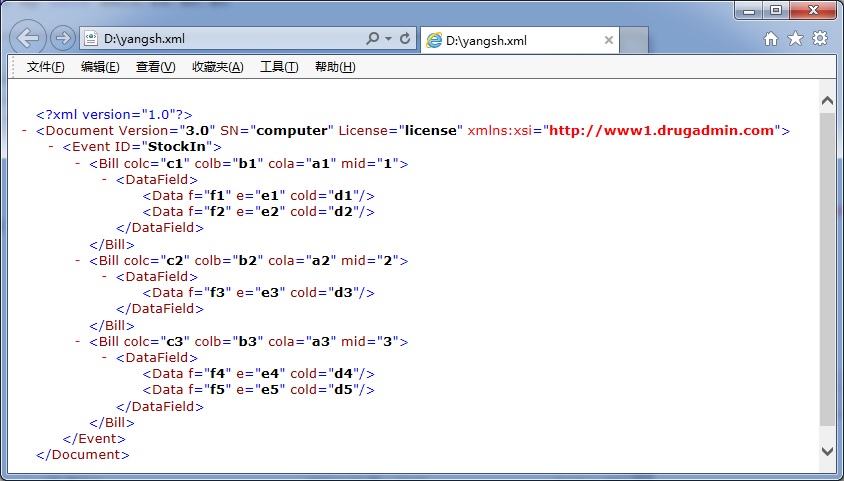Go back with the Back arrow button
The width and height of the screenshot is (844, 481).
27,38
